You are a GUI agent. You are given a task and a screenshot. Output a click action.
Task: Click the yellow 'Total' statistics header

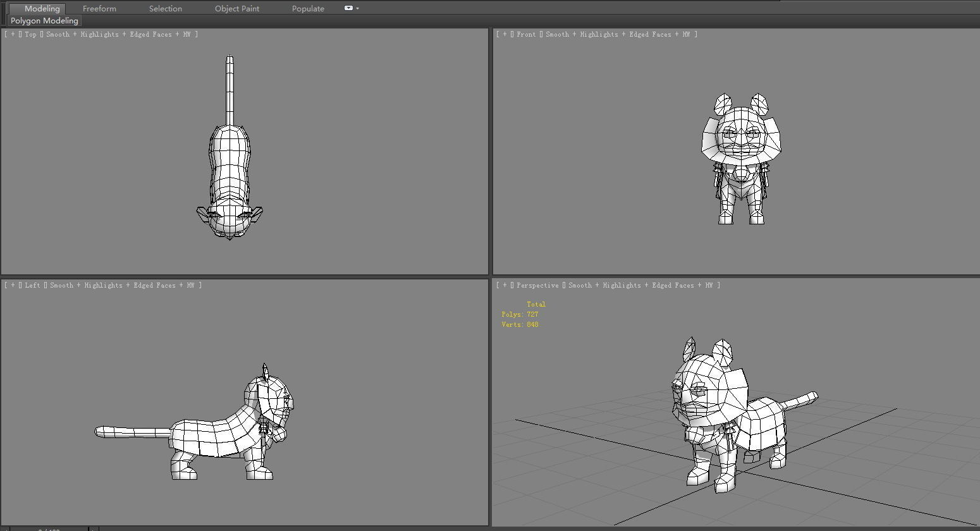point(536,304)
